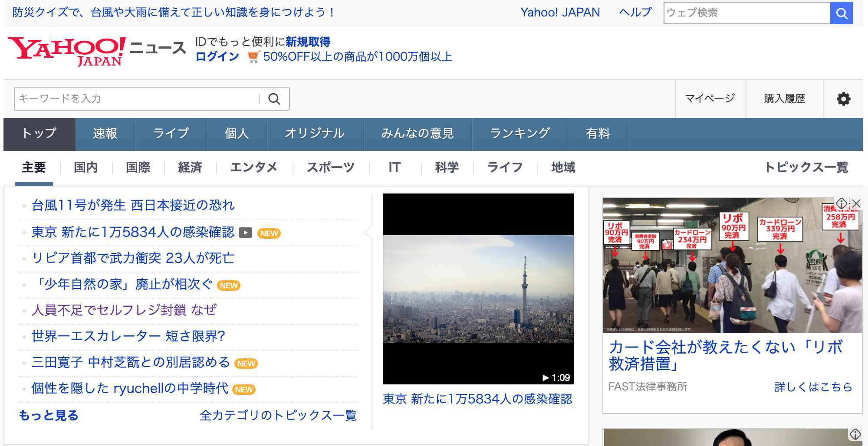868x446 pixels.
Task: Open headline 台風11号が発生 西日本接近の恐れ
Action: point(133,205)
